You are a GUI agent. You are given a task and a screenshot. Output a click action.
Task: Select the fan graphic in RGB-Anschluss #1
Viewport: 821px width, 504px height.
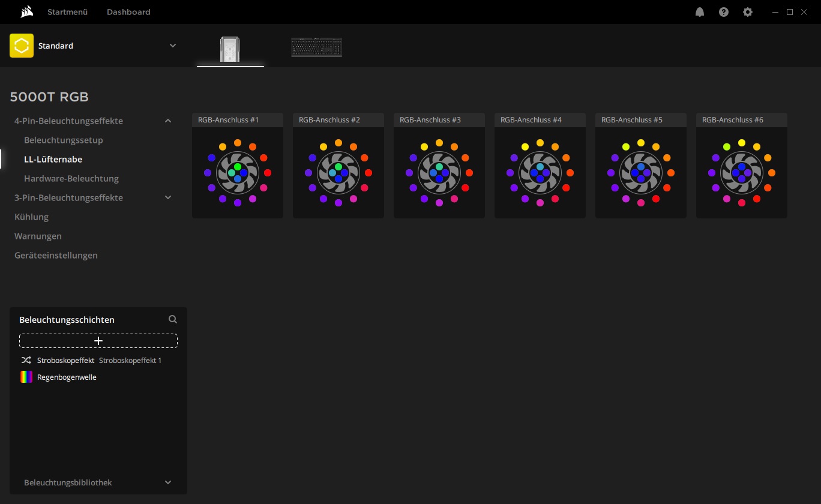(x=238, y=173)
